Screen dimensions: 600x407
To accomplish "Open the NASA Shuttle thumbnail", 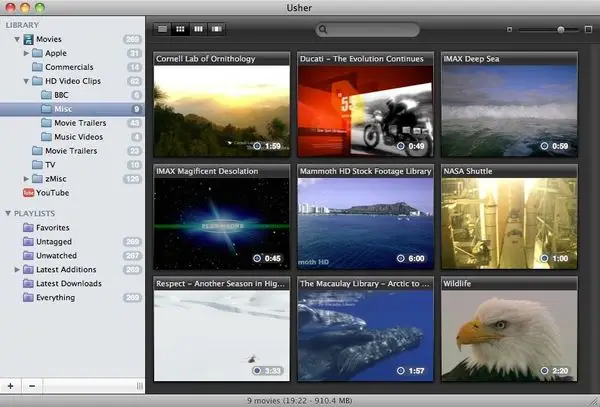I will click(509, 223).
